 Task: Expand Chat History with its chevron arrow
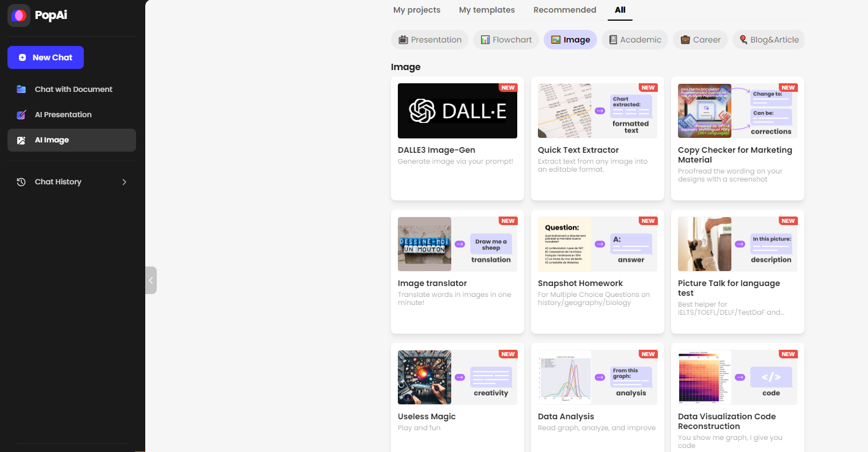point(125,182)
